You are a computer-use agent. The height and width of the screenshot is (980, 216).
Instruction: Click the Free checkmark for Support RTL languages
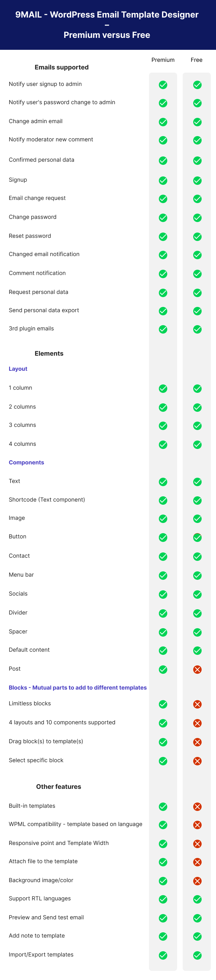tap(197, 899)
